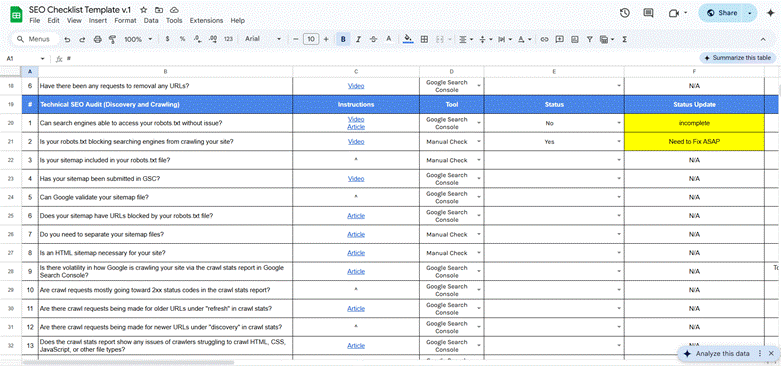
Task: Move document using folder icon
Action: (158, 10)
